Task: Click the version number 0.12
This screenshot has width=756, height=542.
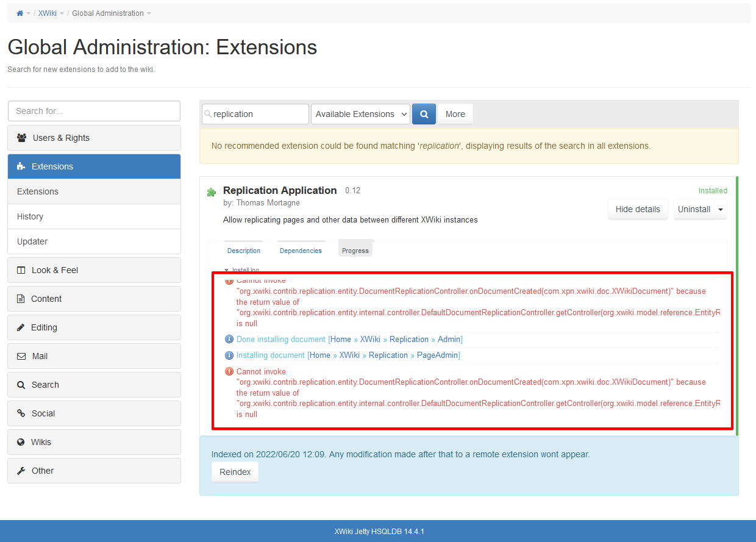Action: pos(352,191)
